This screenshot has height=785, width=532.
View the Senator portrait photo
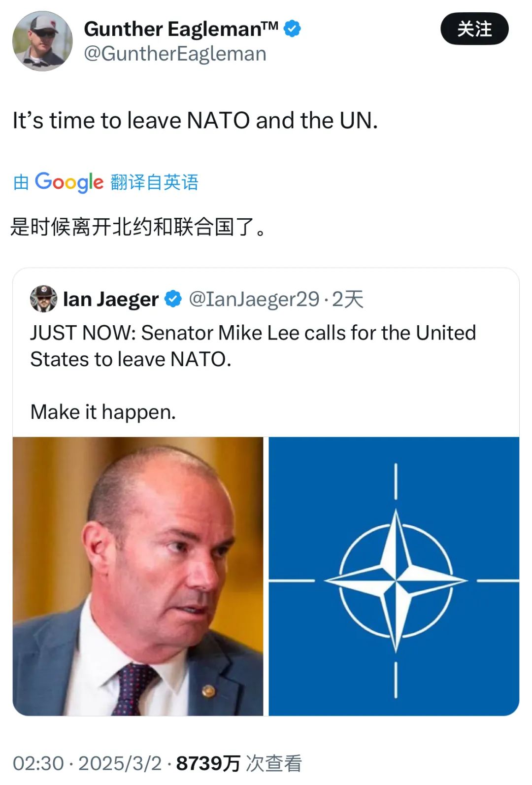pyautogui.click(x=138, y=576)
